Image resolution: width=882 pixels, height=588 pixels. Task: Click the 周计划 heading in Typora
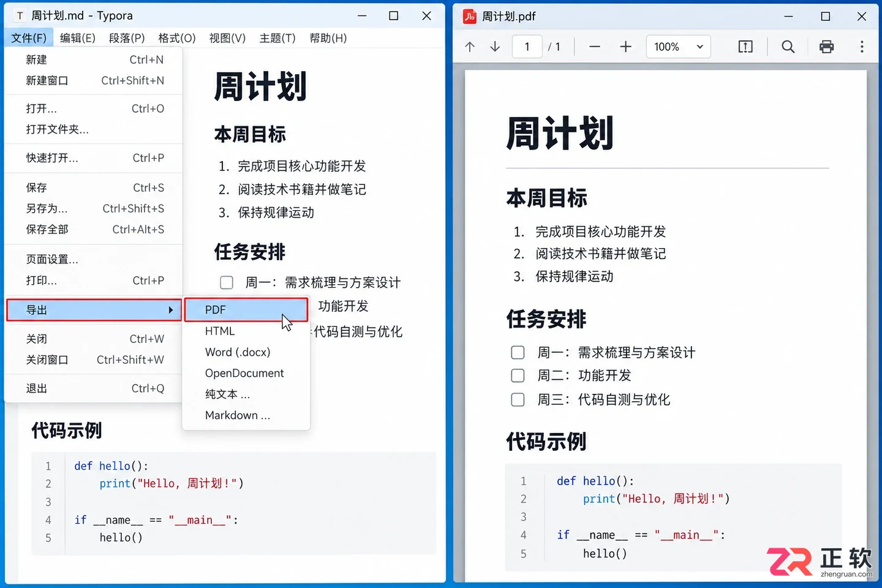point(260,86)
